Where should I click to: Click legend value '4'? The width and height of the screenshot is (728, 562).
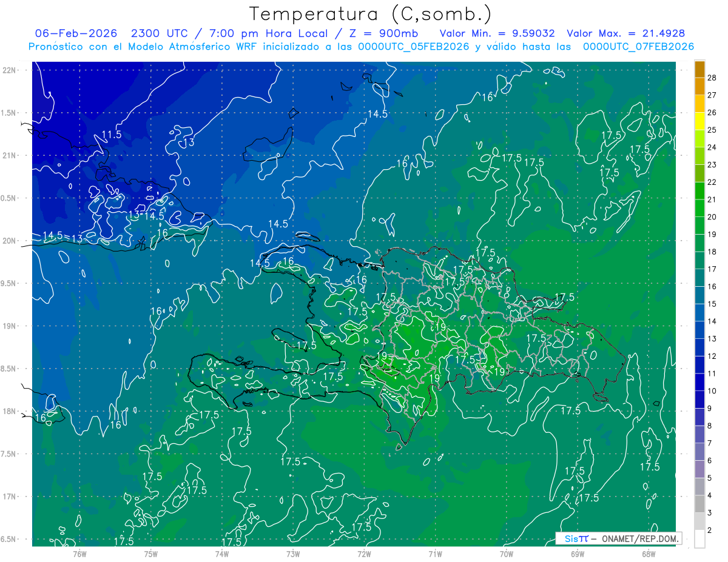point(710,496)
